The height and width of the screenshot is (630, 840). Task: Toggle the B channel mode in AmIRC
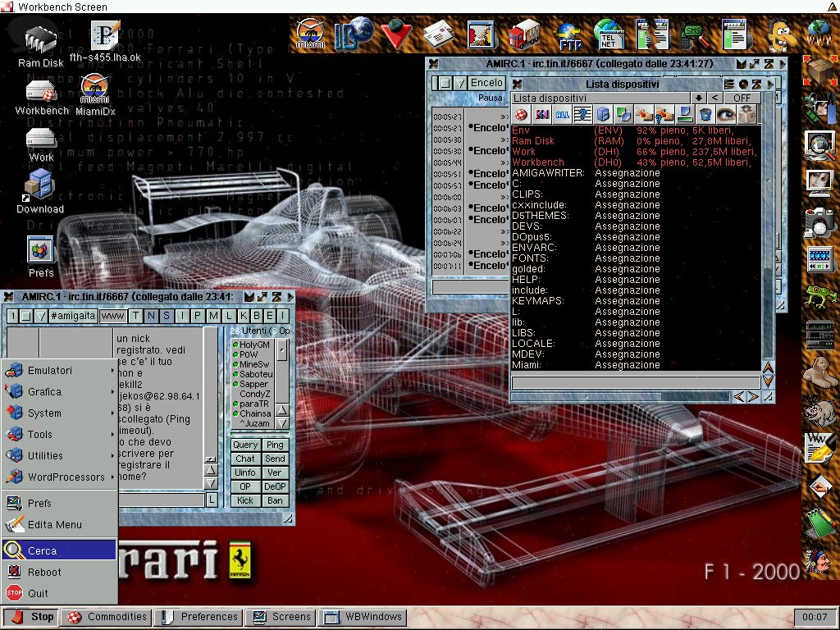[x=256, y=316]
